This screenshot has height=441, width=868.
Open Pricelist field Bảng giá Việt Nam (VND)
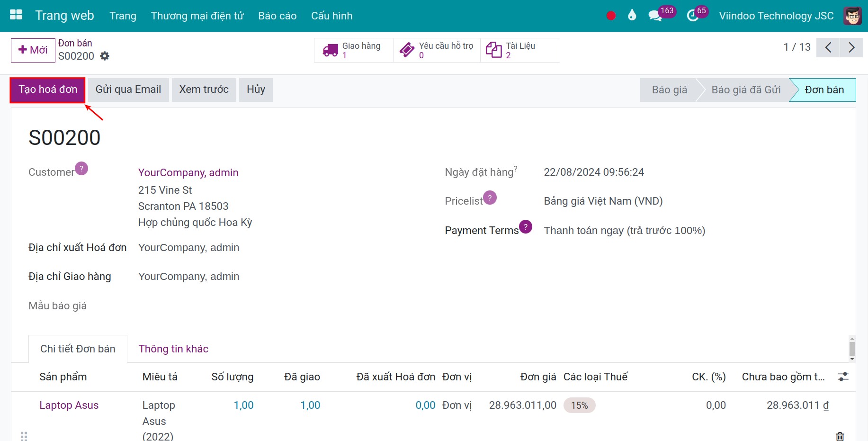tap(603, 201)
